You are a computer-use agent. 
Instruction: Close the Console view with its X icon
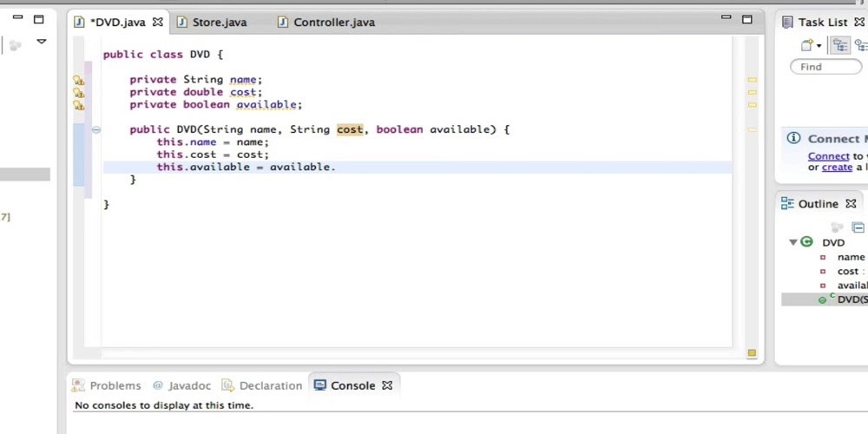387,385
